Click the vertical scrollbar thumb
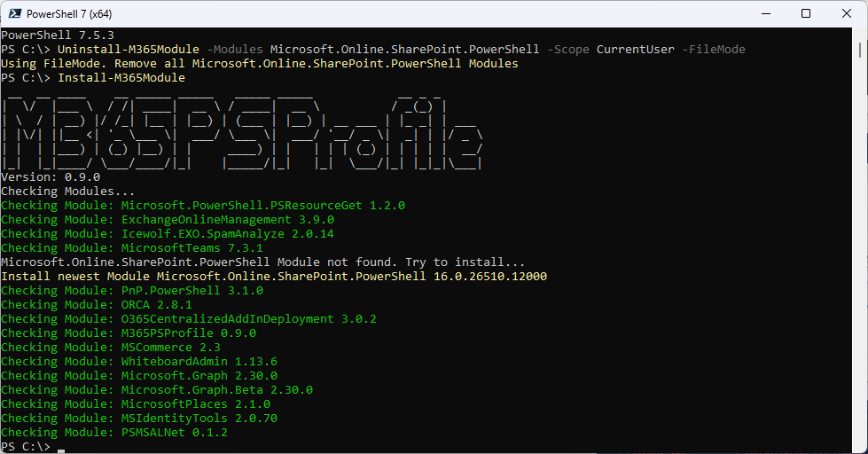Screen dimensions: 868x454 pyautogui.click(x=860, y=49)
